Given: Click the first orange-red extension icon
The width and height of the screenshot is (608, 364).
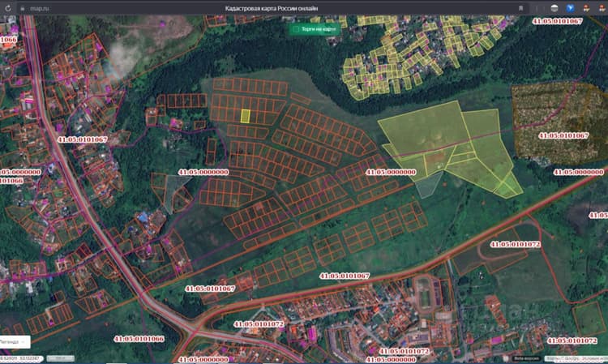Looking at the screenshot, I should (587, 8).
